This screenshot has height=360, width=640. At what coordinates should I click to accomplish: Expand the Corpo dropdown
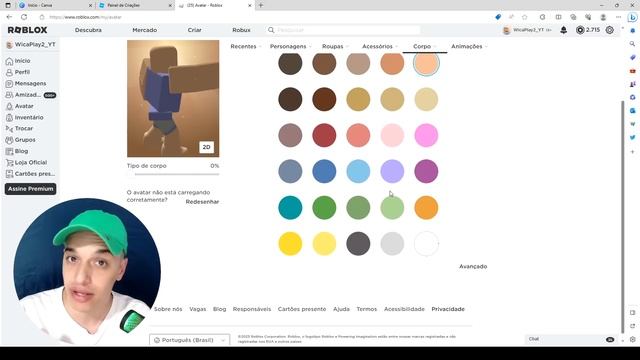point(424,47)
